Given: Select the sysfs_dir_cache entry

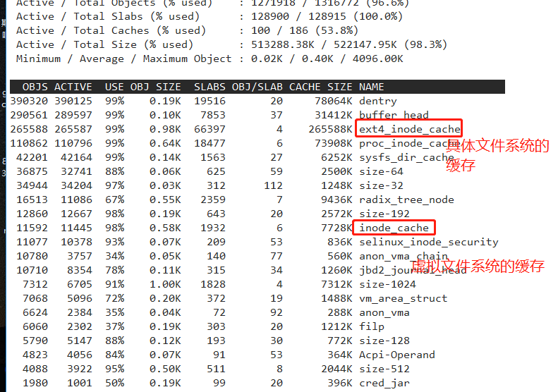Looking at the screenshot, I should coord(406,157).
